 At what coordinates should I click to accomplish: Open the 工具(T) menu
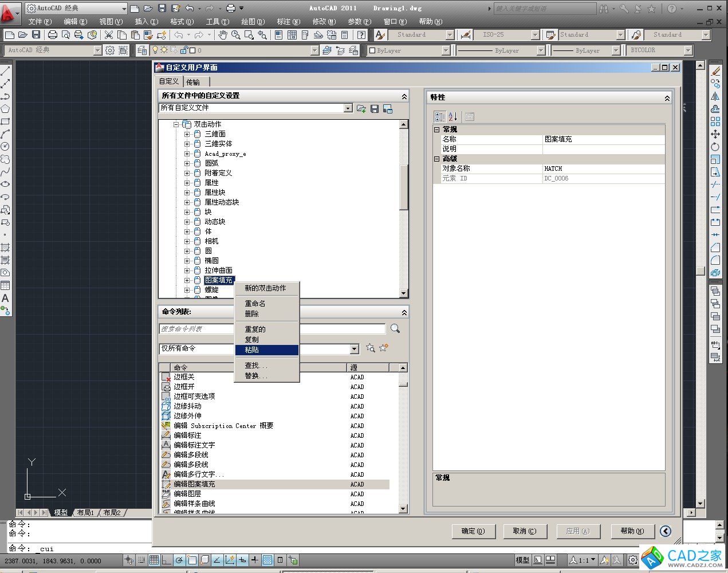point(217,21)
